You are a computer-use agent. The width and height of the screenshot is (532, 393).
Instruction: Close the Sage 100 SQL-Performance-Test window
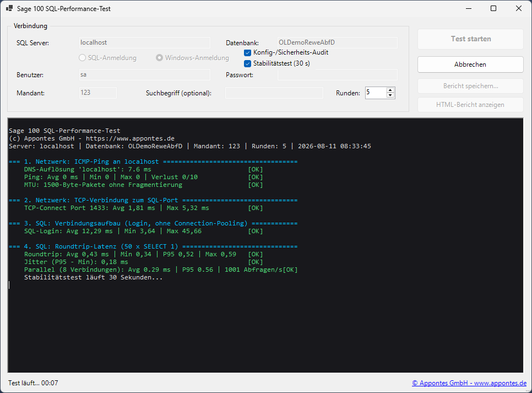(x=519, y=8)
